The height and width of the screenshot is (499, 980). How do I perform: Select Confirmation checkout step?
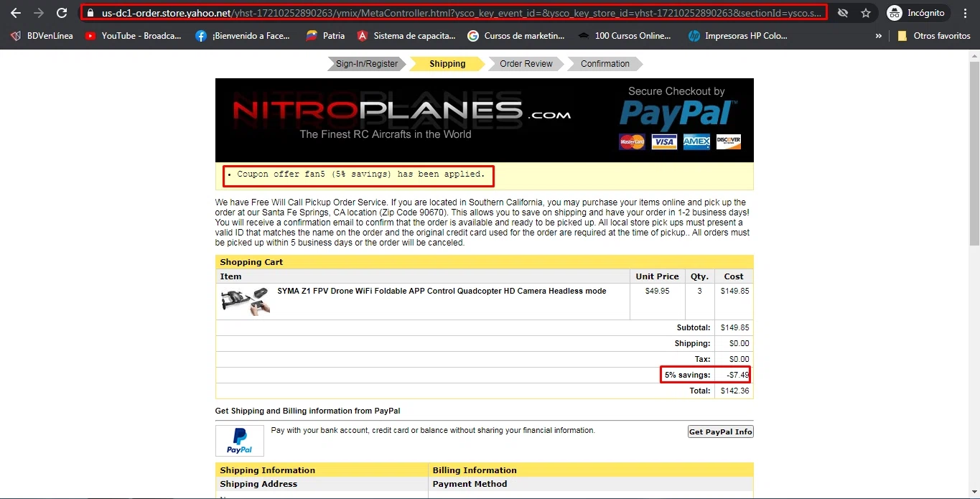pos(605,64)
